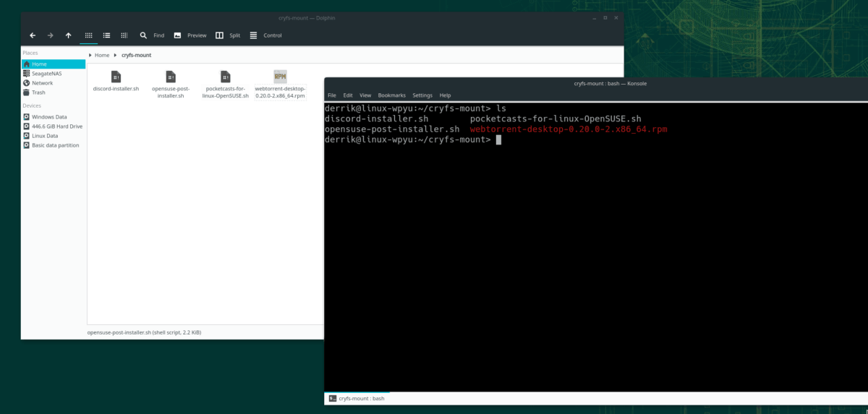Toggle Preview of file thumbnails
The image size is (868, 414).
tap(190, 35)
